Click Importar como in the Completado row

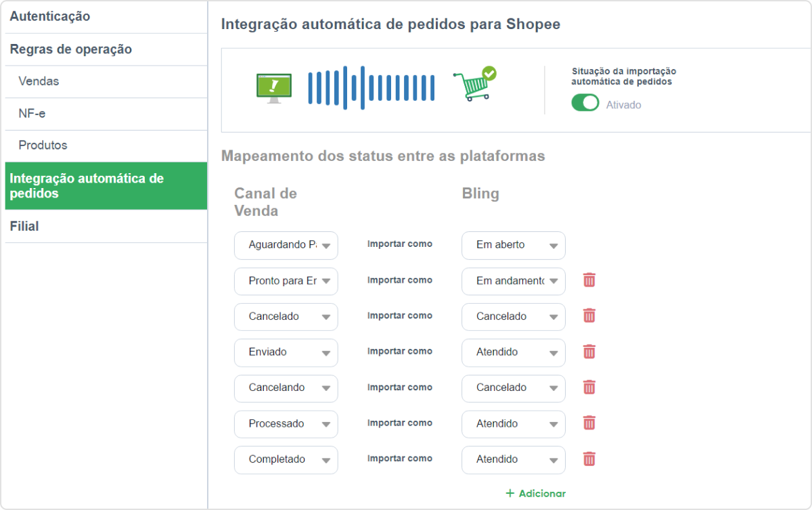tap(400, 459)
